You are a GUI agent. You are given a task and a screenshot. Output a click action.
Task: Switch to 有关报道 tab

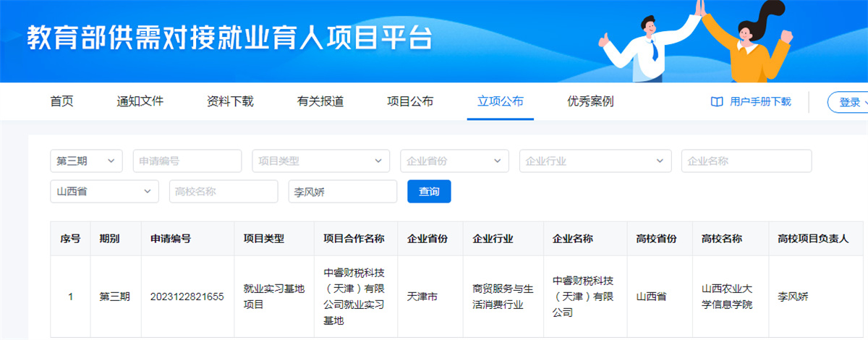click(x=320, y=101)
